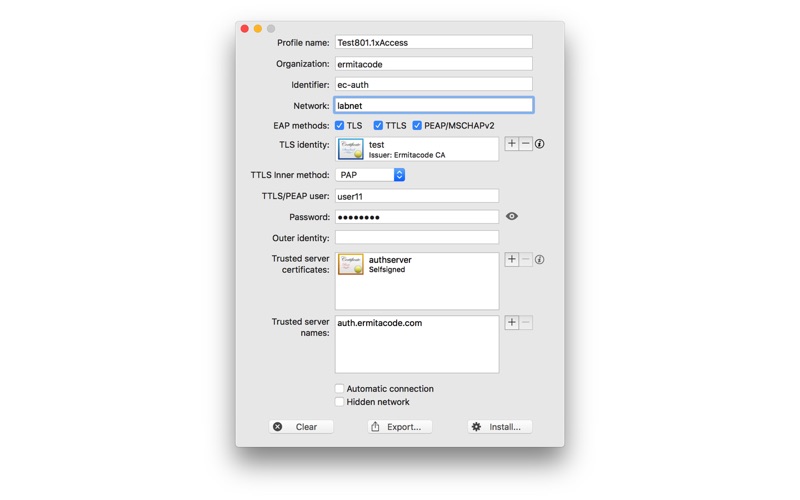The width and height of the screenshot is (800, 500).
Task: Click the Install... button
Action: [499, 427]
